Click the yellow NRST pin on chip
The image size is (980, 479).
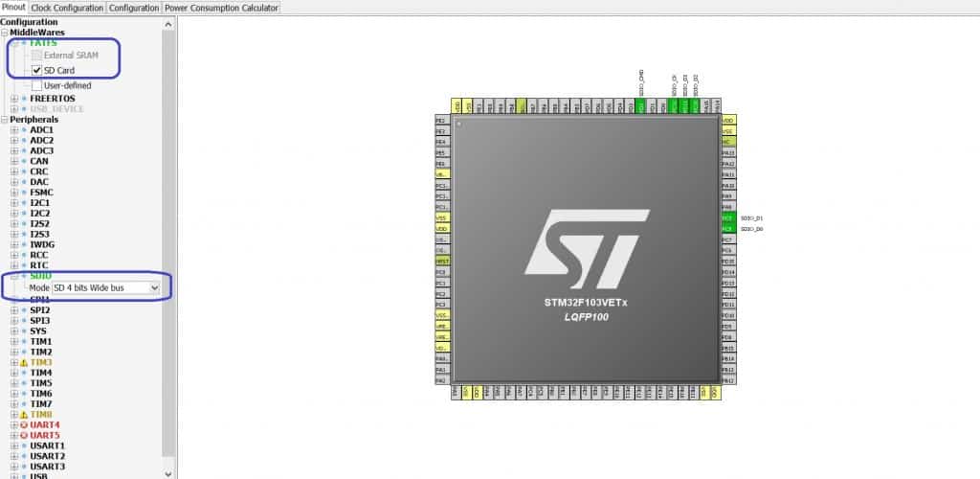(442, 261)
